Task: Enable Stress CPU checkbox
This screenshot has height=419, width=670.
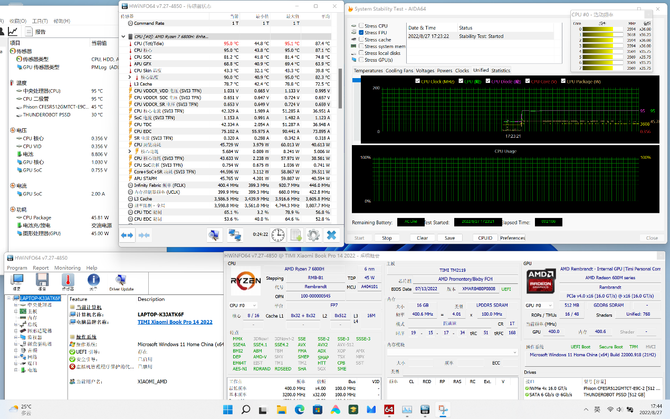Action: point(361,26)
